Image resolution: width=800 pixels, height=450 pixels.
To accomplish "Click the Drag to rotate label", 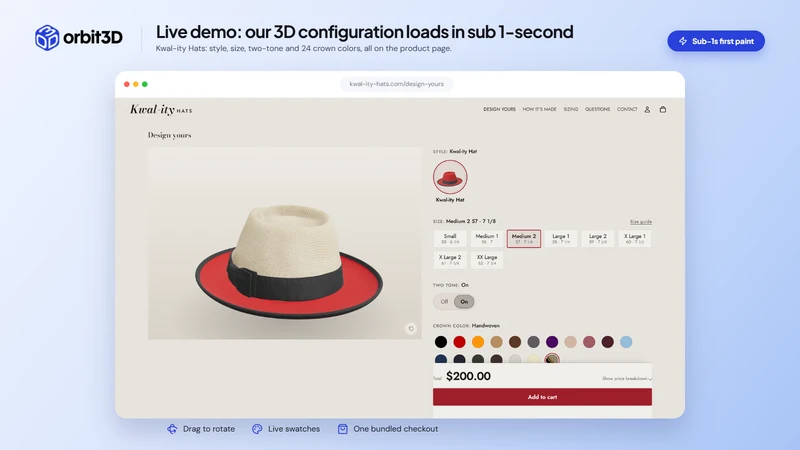I will point(209,429).
